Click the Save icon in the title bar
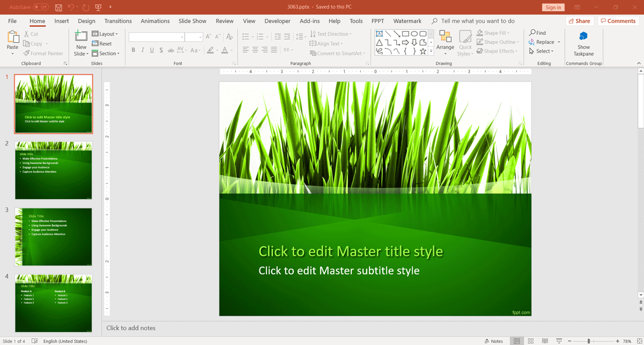Image resolution: width=644 pixels, height=345 pixels. 59,8
